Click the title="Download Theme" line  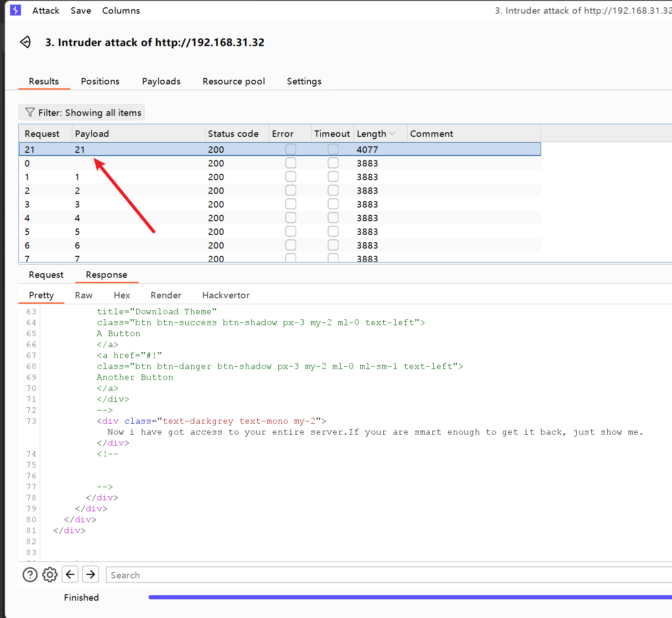click(156, 312)
